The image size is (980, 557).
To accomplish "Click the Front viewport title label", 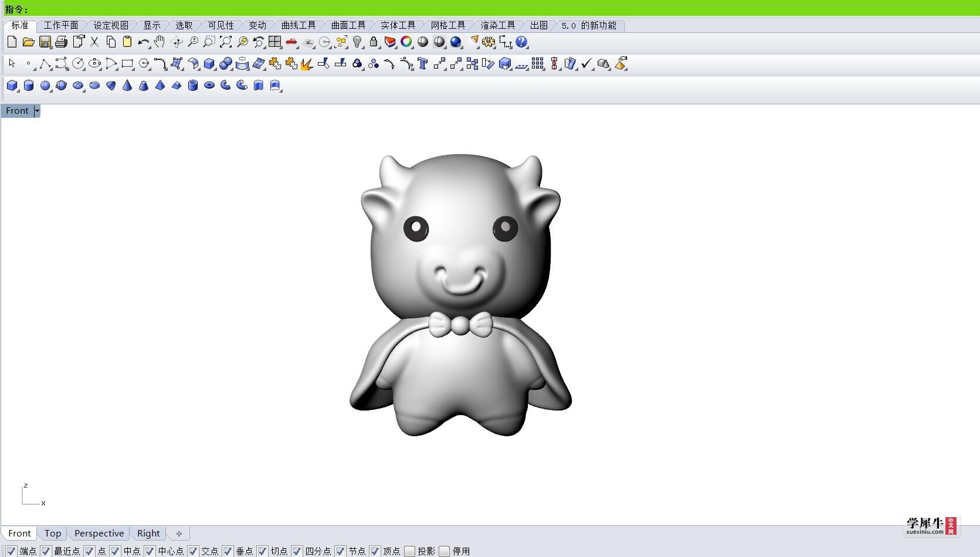I will (x=17, y=111).
